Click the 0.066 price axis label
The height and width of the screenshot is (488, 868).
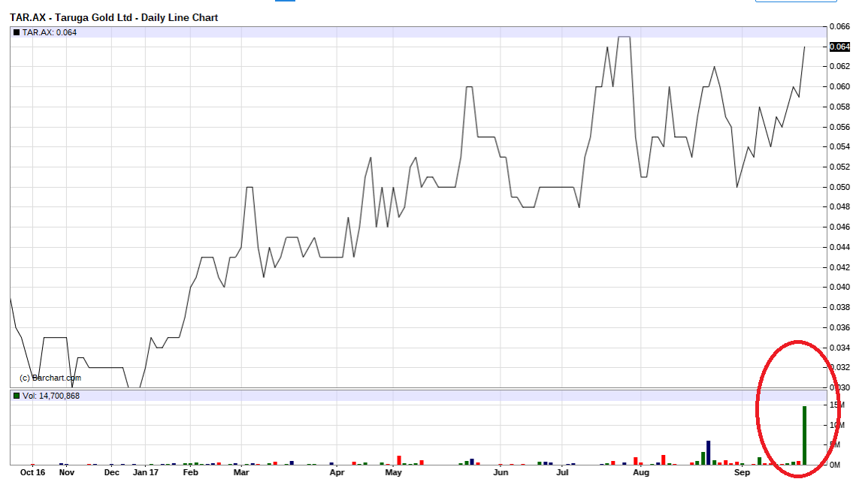(x=839, y=26)
